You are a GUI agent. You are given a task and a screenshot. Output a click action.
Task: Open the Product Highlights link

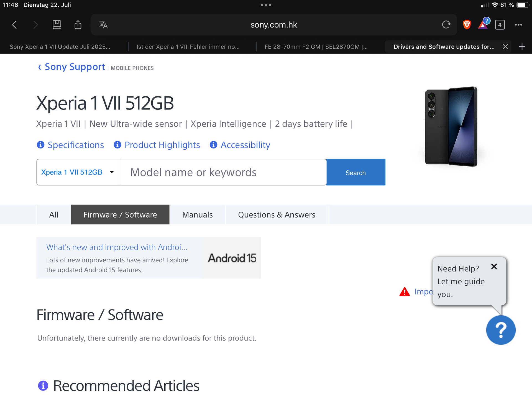tap(162, 145)
